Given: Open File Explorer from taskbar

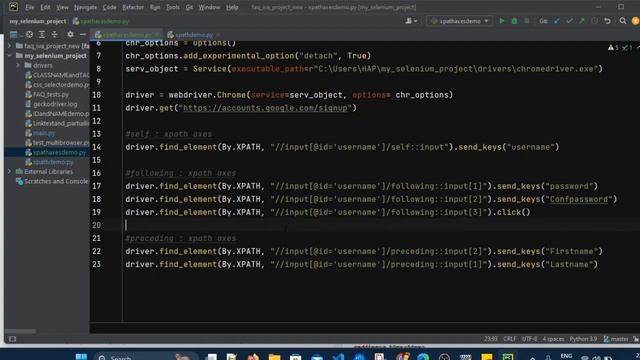Looking at the screenshot, I should [x=274, y=357].
